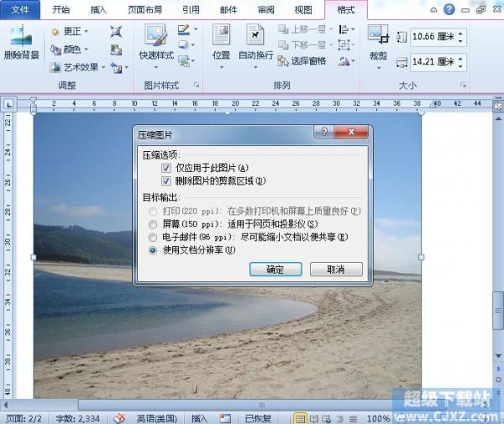
Task: Click the 裁剪 (Crop) tool icon
Action: pos(377,42)
